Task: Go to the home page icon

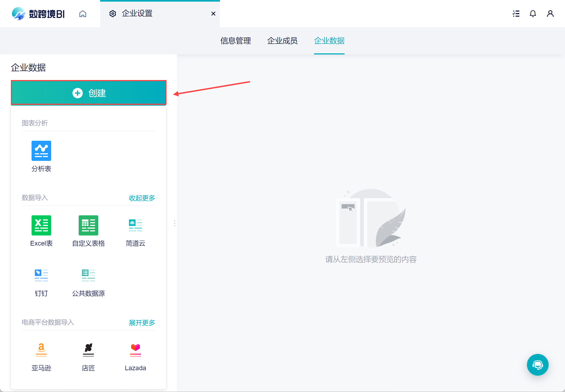Action: pyautogui.click(x=83, y=14)
